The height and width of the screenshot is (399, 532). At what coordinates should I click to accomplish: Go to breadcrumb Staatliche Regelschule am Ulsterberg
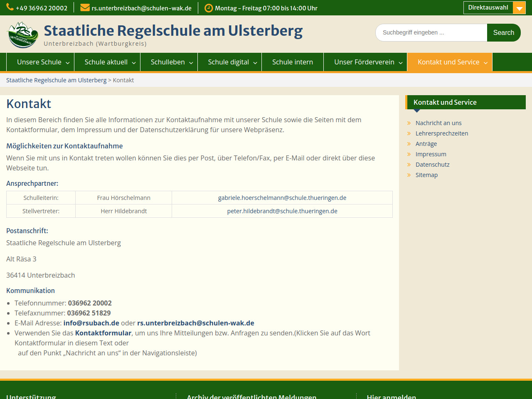pyautogui.click(x=56, y=80)
